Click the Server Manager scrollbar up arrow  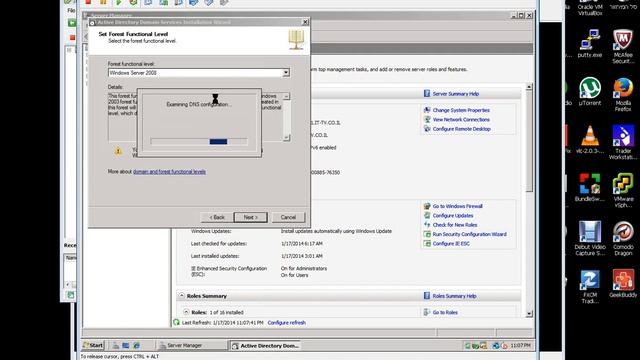[x=529, y=87]
